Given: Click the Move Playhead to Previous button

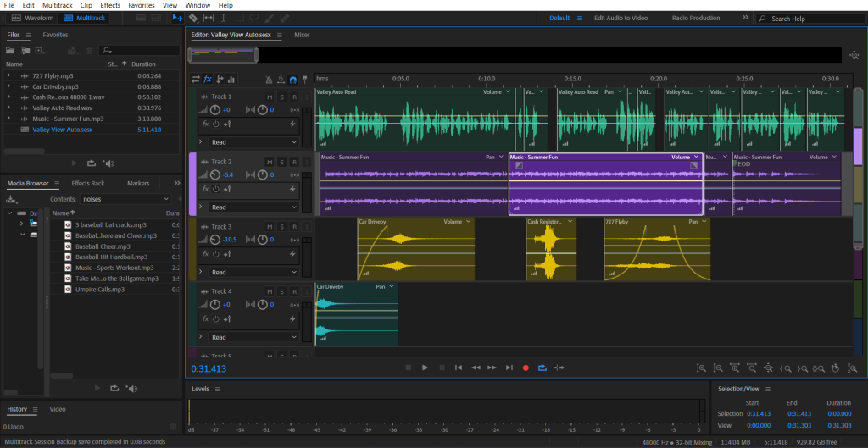Looking at the screenshot, I should 459,368.
